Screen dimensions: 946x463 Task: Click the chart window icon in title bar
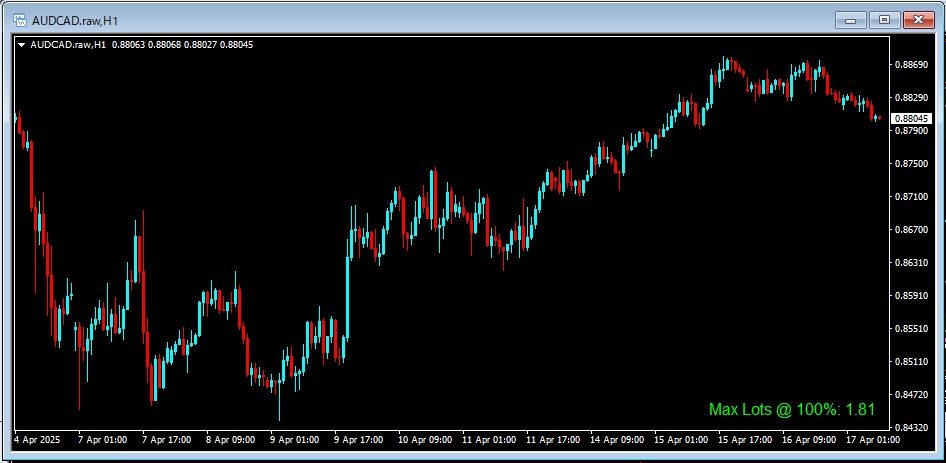point(20,21)
